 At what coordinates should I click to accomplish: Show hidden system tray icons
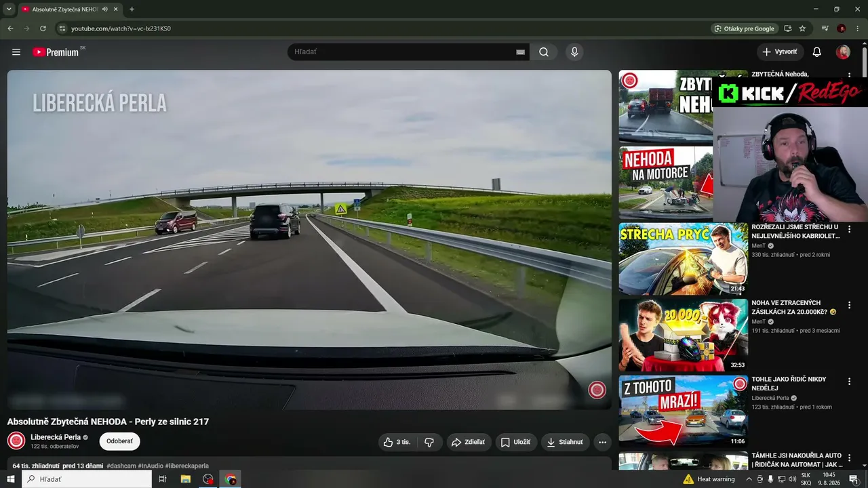749,479
